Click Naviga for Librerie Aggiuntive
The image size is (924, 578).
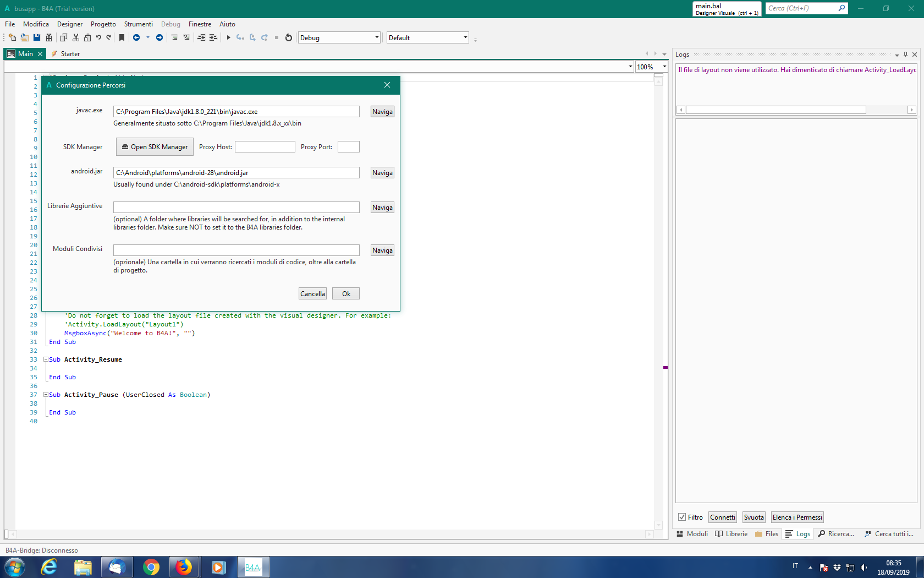pos(382,208)
